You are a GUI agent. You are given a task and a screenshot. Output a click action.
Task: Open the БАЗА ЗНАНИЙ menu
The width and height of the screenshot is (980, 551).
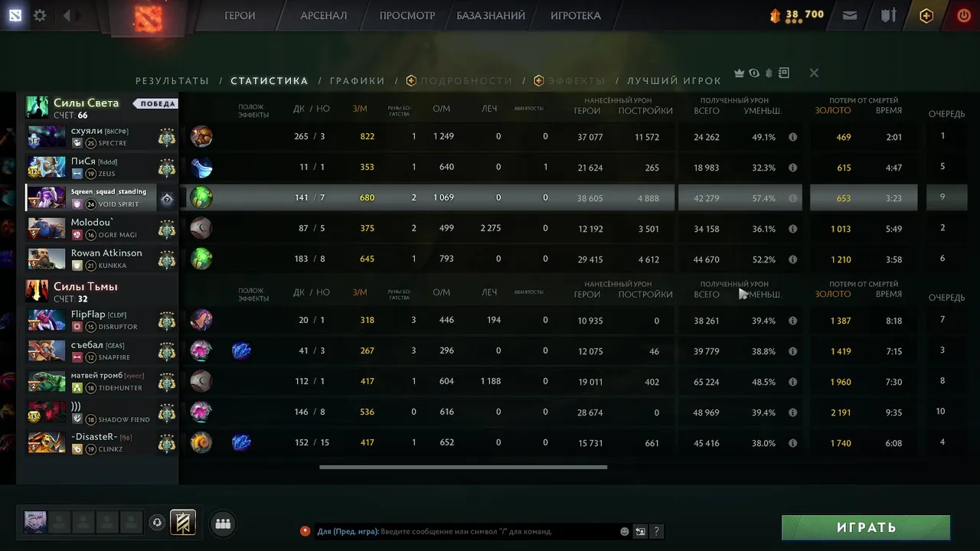491,15
